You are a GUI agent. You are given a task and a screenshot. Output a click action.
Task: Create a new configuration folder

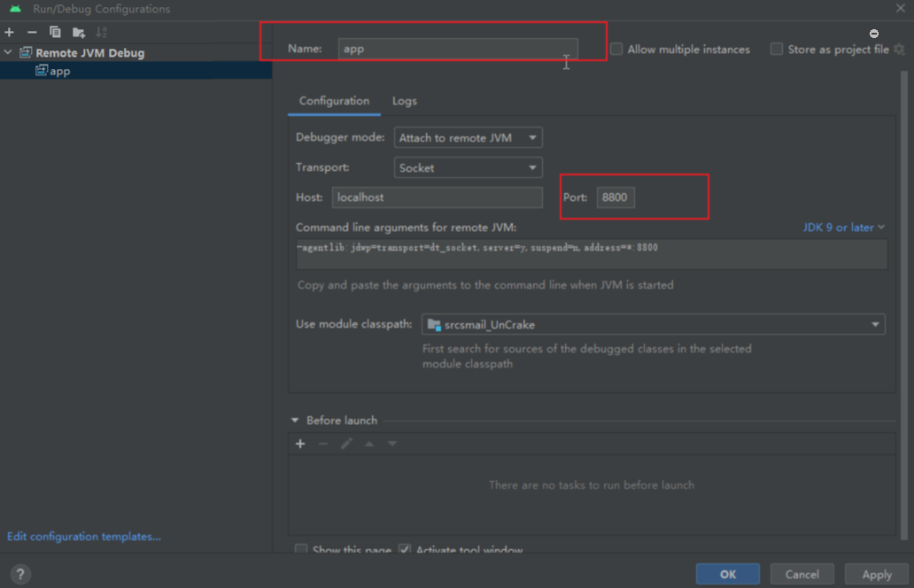79,32
